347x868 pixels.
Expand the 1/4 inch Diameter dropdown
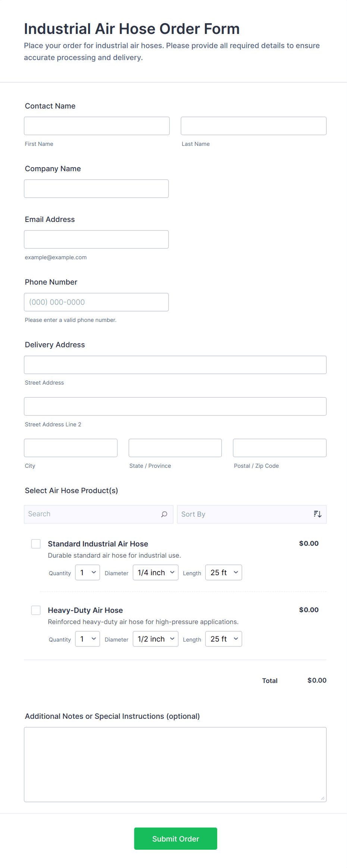click(x=156, y=573)
